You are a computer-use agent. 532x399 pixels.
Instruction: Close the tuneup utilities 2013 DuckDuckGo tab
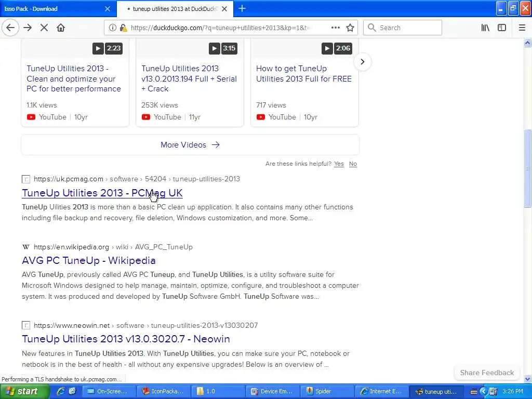(x=224, y=9)
